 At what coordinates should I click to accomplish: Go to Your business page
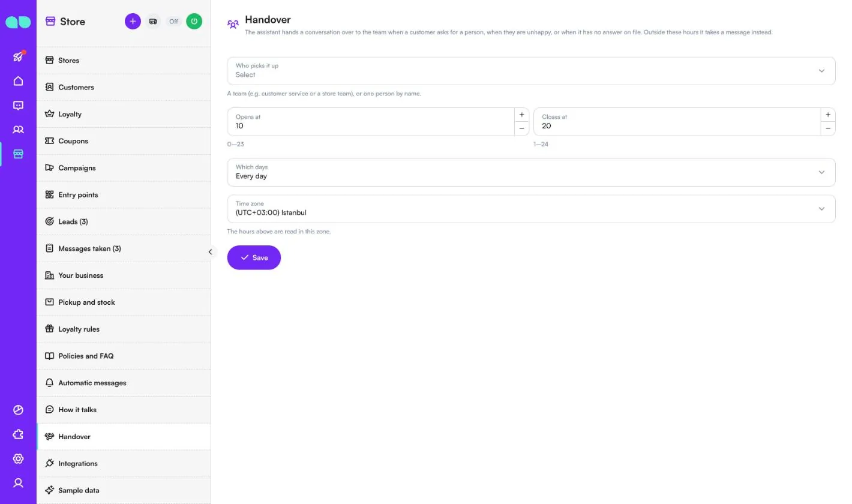pos(124,275)
